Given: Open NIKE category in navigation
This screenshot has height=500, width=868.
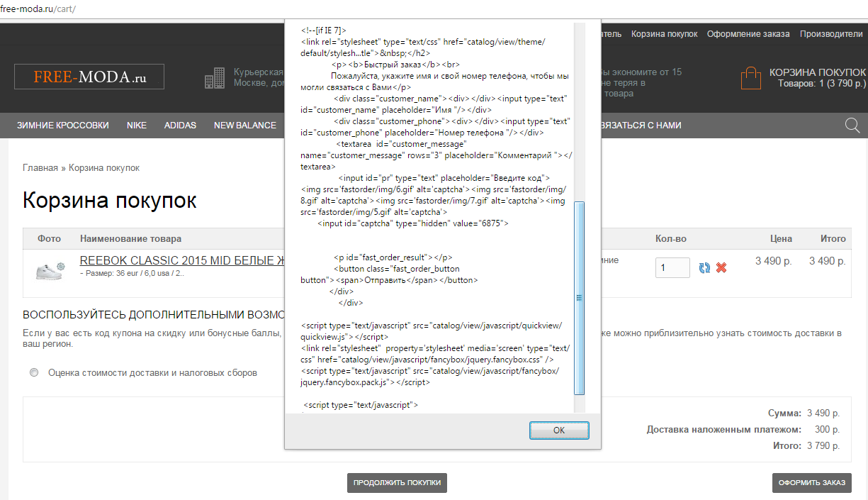Looking at the screenshot, I should tap(137, 126).
